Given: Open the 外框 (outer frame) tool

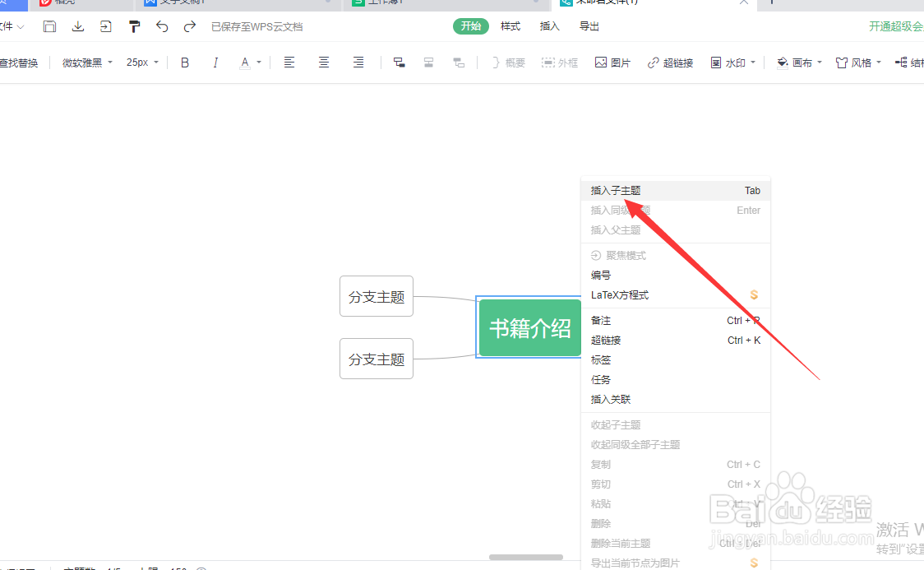Looking at the screenshot, I should pyautogui.click(x=560, y=62).
